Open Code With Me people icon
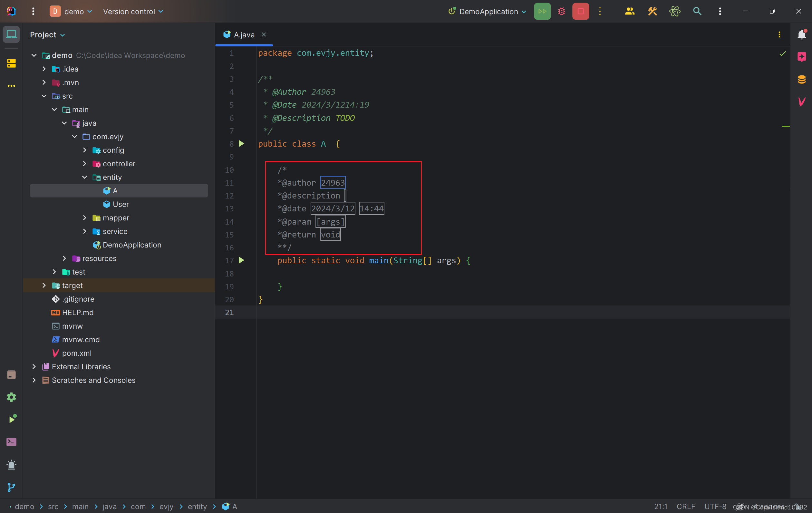This screenshot has width=812, height=513. (630, 12)
